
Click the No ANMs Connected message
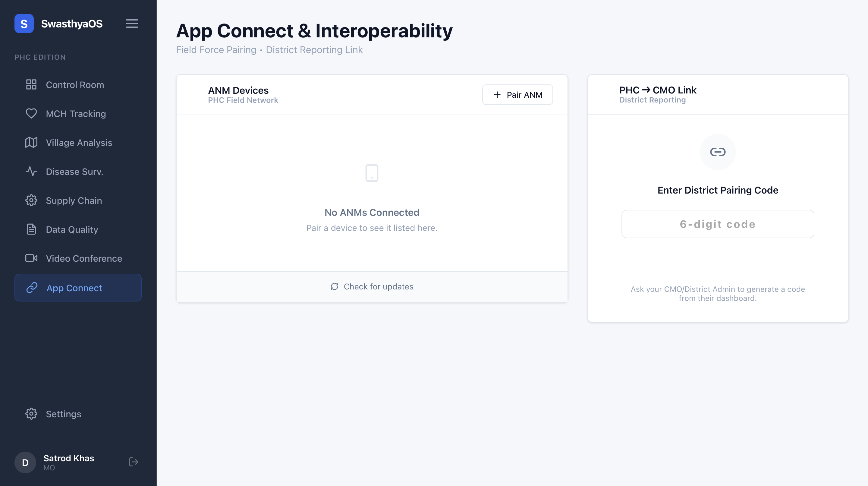[372, 212]
